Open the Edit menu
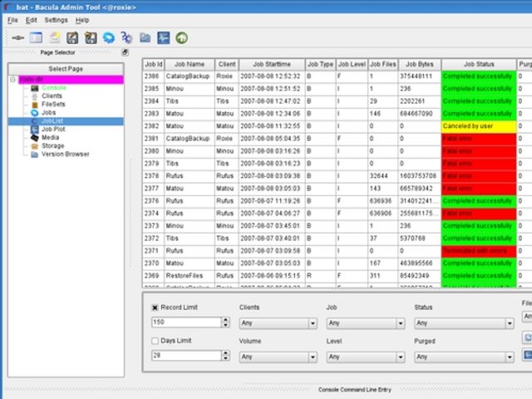This screenshot has height=399, width=532. pyautogui.click(x=32, y=20)
